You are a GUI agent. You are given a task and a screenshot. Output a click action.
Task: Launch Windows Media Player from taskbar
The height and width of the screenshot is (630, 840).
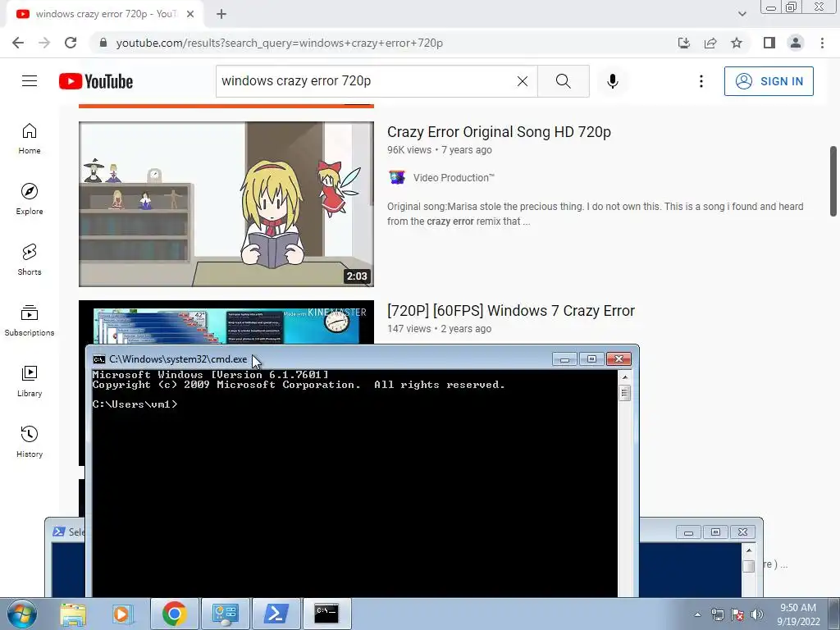pyautogui.click(x=122, y=614)
